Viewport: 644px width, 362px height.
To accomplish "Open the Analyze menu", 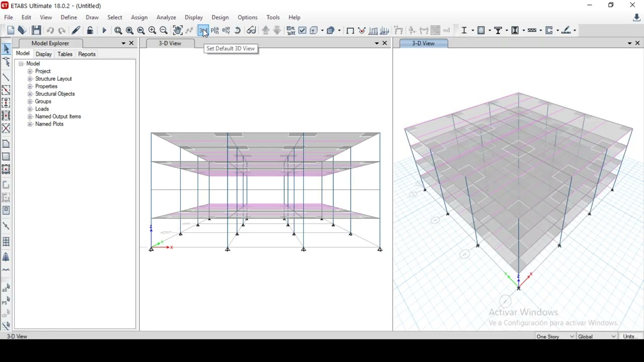I will tap(166, 18).
